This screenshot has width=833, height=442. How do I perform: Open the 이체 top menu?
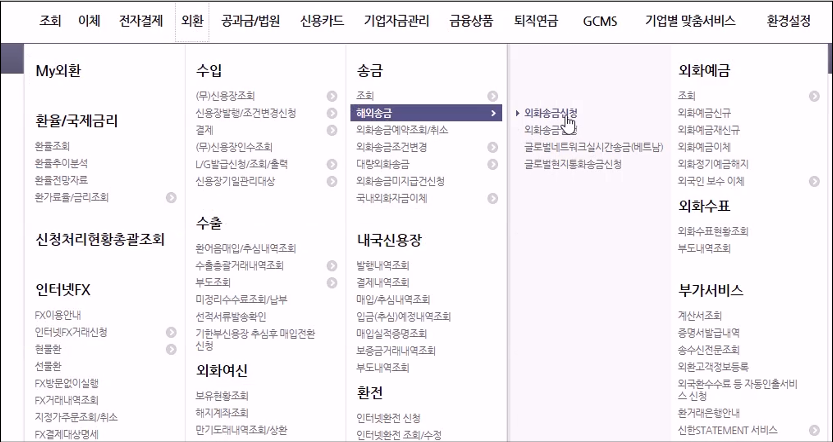coord(89,21)
